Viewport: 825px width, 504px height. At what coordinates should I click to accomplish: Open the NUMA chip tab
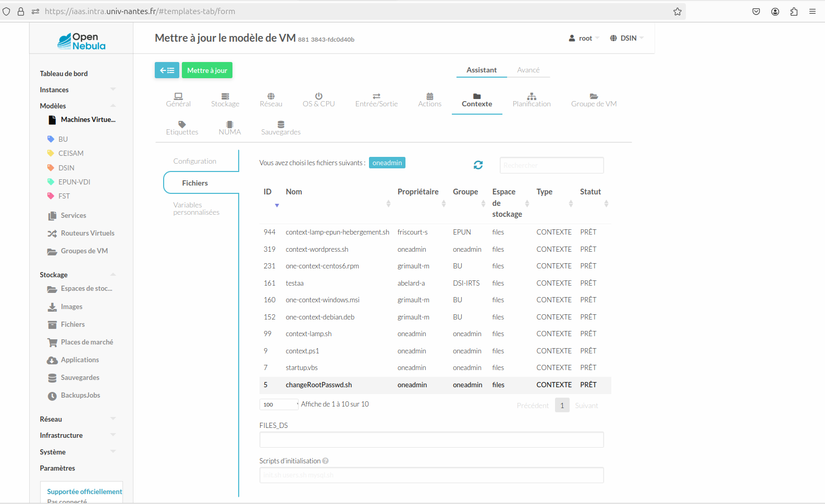pos(230,128)
